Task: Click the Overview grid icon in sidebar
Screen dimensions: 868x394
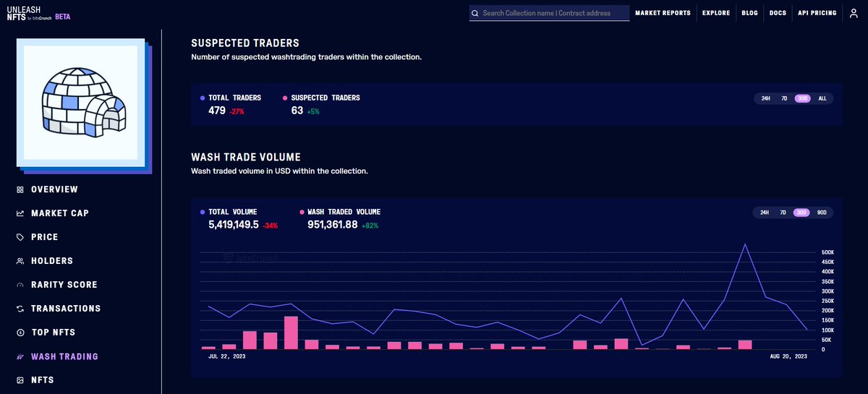Action: tap(20, 190)
